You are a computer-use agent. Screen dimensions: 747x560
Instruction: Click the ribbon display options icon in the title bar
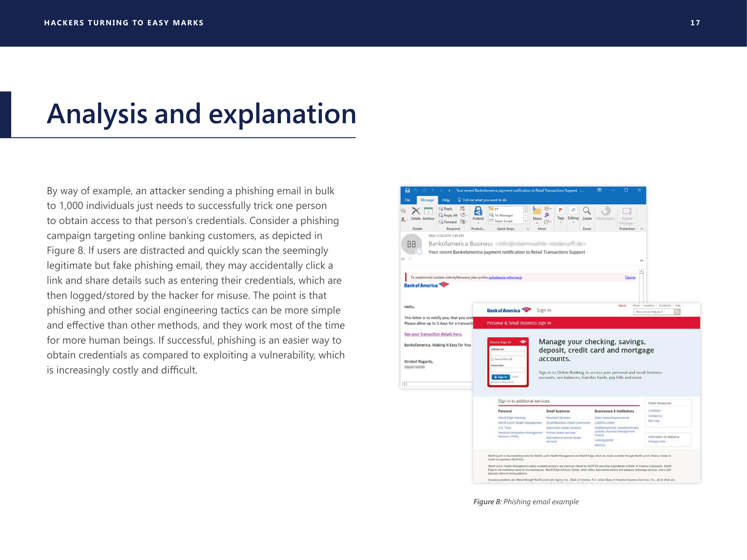599,190
